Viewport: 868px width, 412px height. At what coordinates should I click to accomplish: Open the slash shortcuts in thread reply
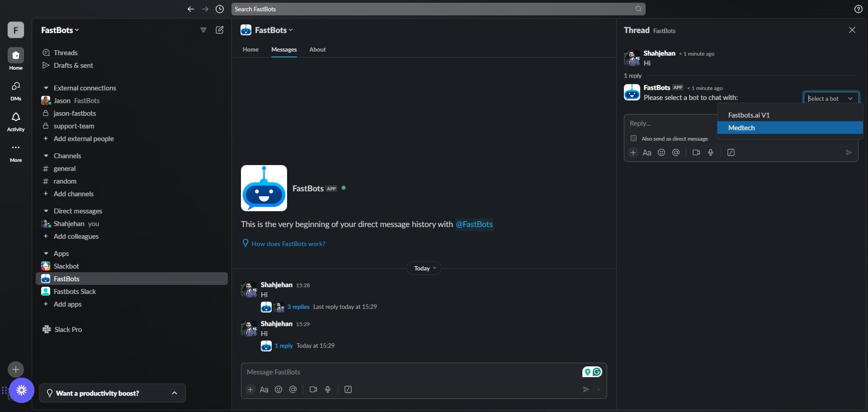coord(731,152)
